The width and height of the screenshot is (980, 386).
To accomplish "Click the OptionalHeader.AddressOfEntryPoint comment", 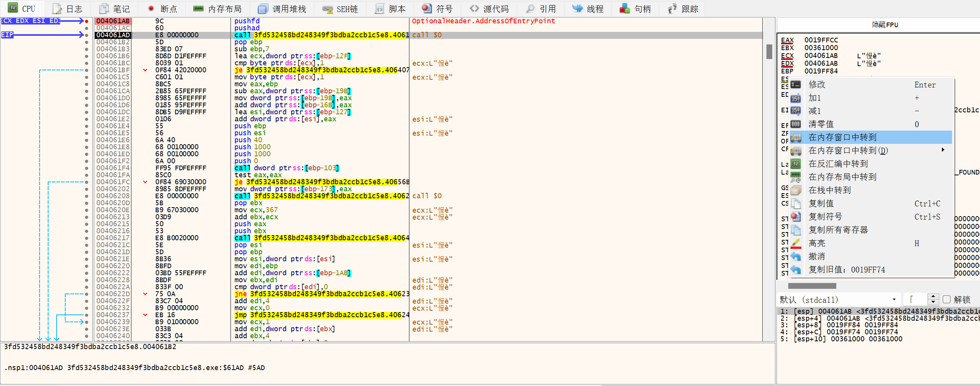I will pos(483,21).
